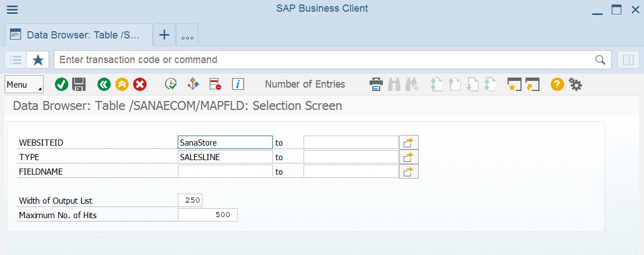
Task: Click the Next Page icon
Action: 472,84
